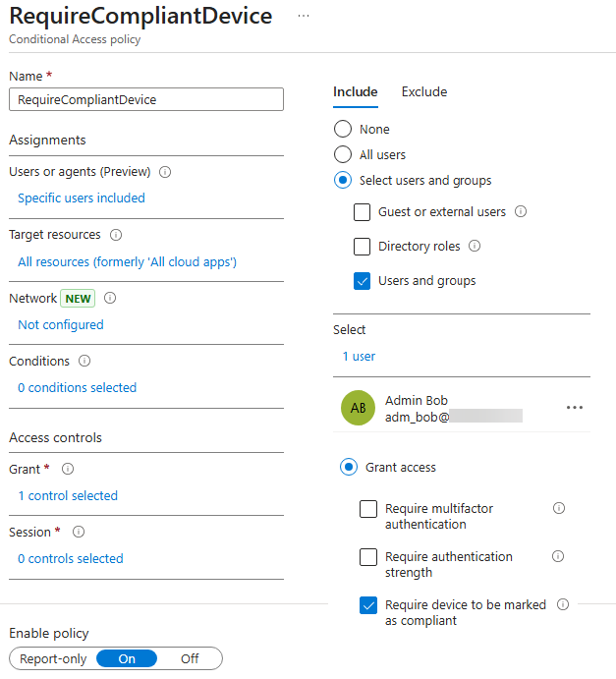Check Require multifactor authentication box
Viewport: 616px width, 679px height.
[x=368, y=509]
